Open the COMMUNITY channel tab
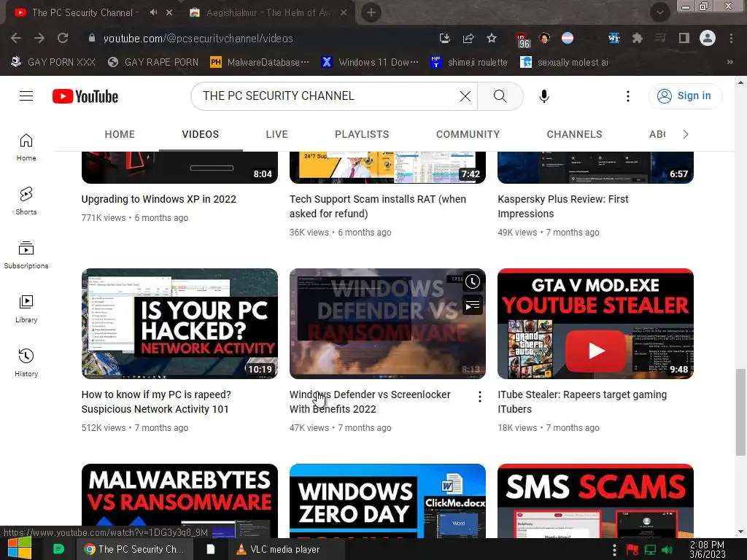 coord(468,134)
